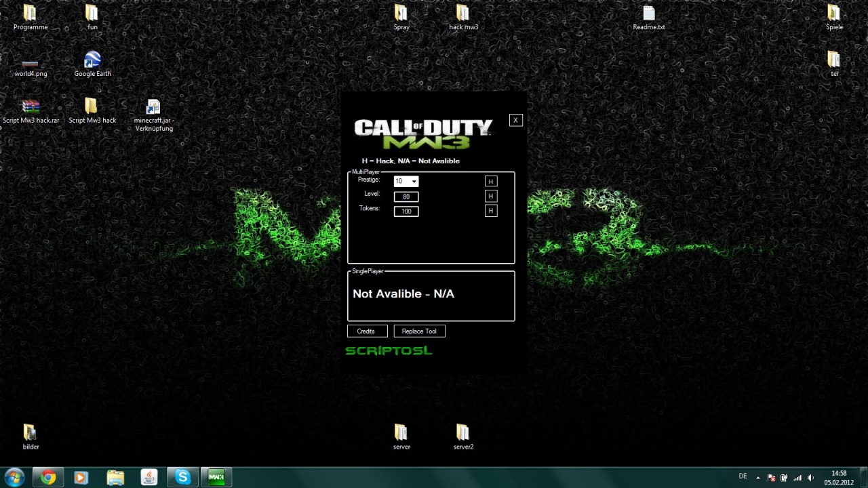Open Windows Media Player from taskbar
Image resolution: width=868 pixels, height=488 pixels.
click(81, 477)
